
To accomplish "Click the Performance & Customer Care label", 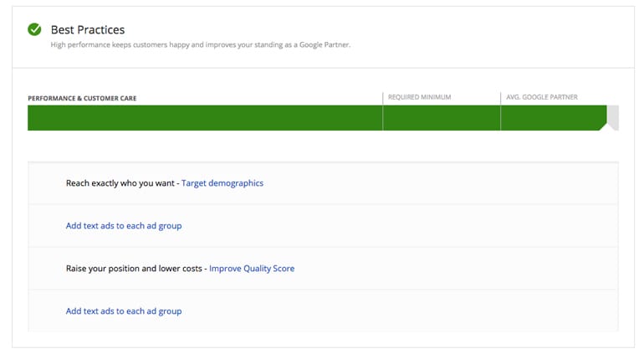I will (x=82, y=99).
